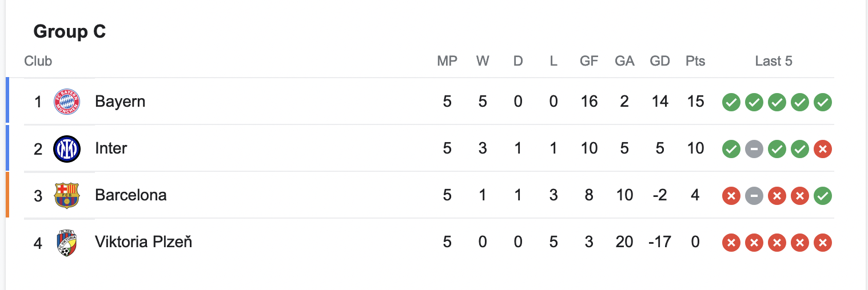Screen dimensions: 868x290
Task: Click Bayern's first green win icon
Action: [731, 102]
